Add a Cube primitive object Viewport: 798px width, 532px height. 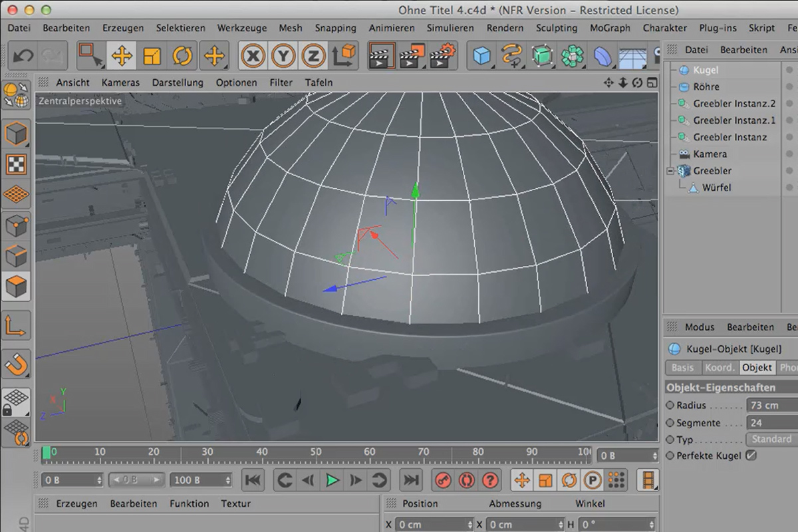[481, 56]
